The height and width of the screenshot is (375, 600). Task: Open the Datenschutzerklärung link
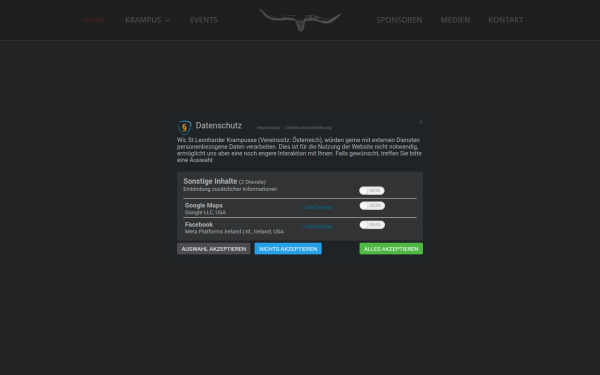[308, 128]
